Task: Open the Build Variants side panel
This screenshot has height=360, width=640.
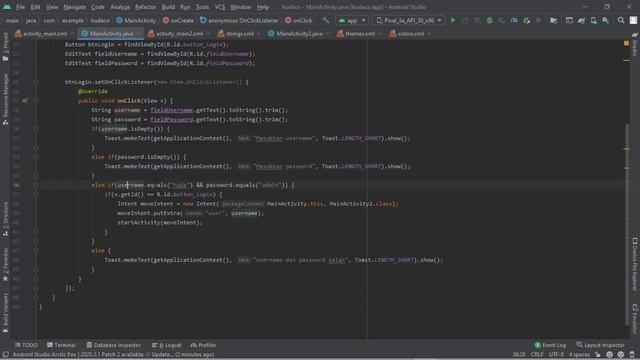Action: coord(5,313)
